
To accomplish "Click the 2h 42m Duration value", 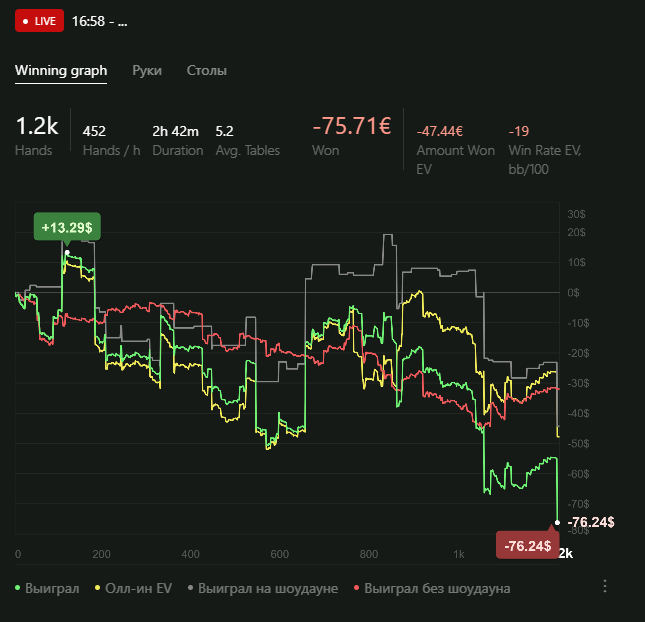I will (175, 131).
